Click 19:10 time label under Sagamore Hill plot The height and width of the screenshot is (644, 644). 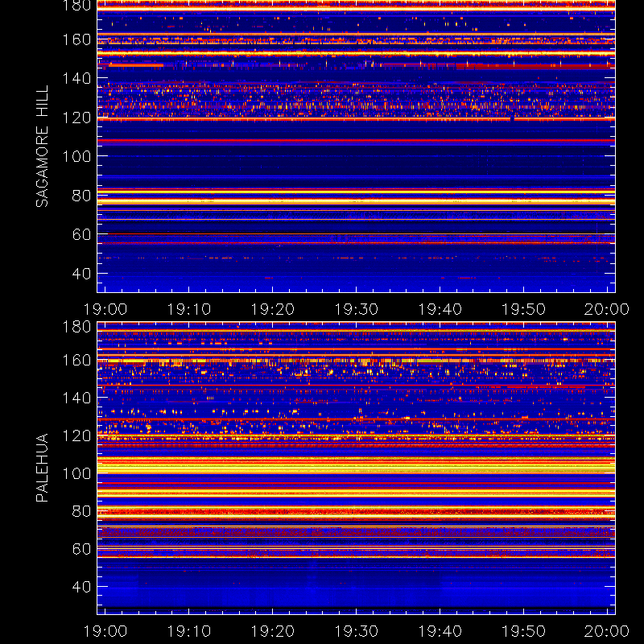(189, 309)
